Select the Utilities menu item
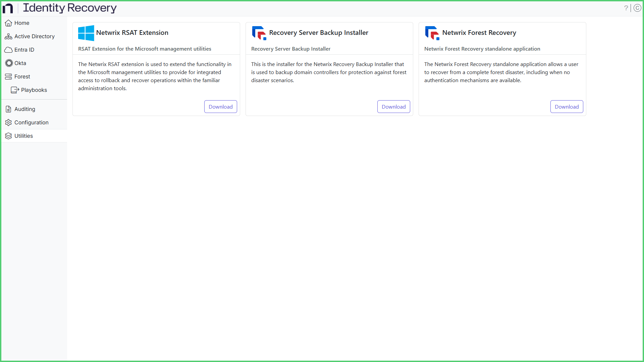Image resolution: width=644 pixels, height=362 pixels. pyautogui.click(x=34, y=136)
